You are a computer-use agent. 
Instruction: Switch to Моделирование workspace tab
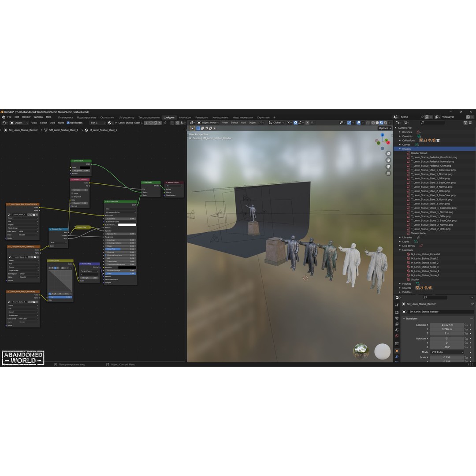tap(86, 118)
